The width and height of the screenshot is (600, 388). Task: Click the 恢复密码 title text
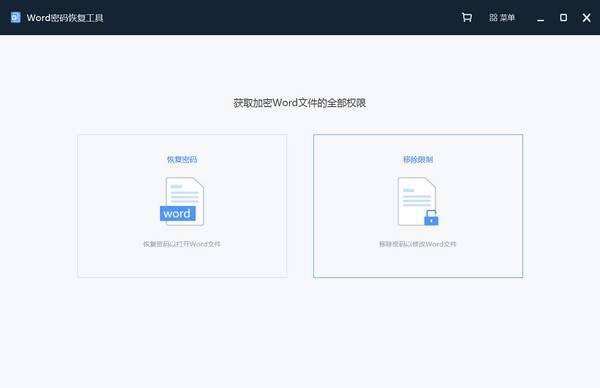point(182,160)
